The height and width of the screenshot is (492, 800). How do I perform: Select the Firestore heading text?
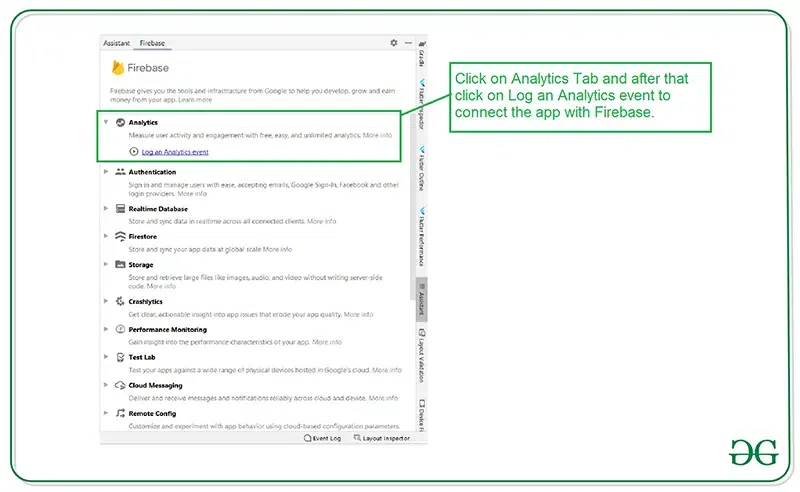point(142,237)
